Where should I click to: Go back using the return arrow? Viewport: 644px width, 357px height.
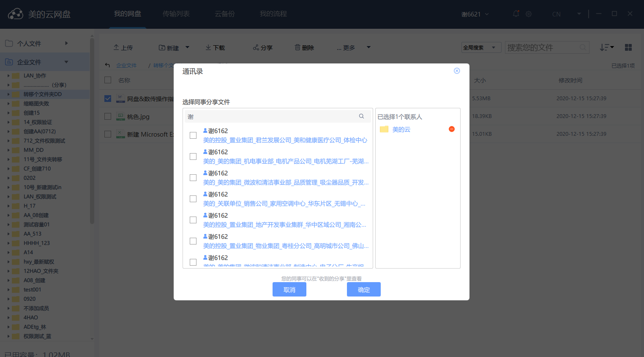point(107,65)
